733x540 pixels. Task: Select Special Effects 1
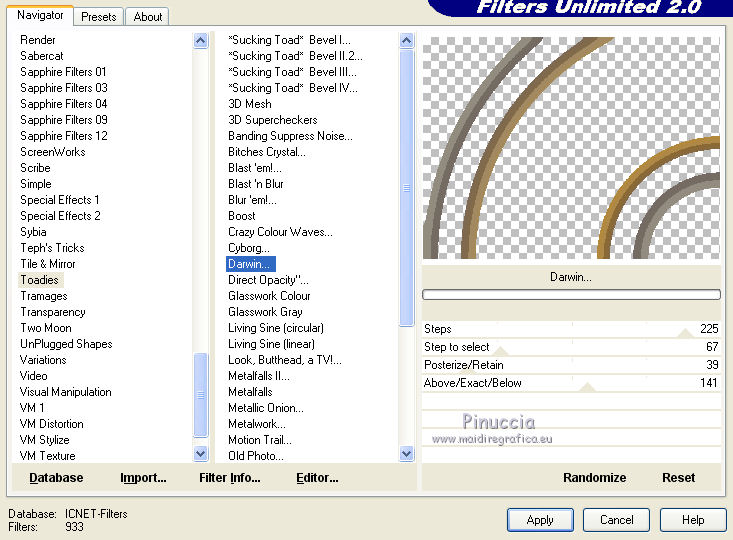click(59, 200)
